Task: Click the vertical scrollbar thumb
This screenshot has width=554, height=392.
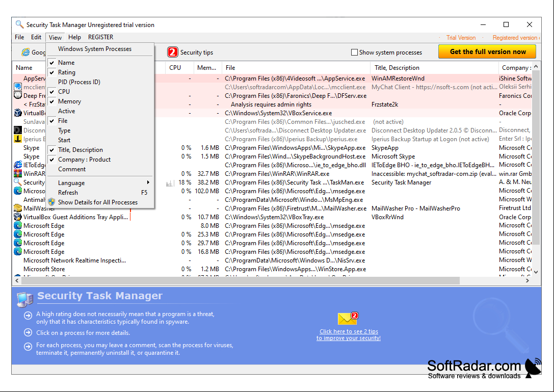Action: click(536, 158)
